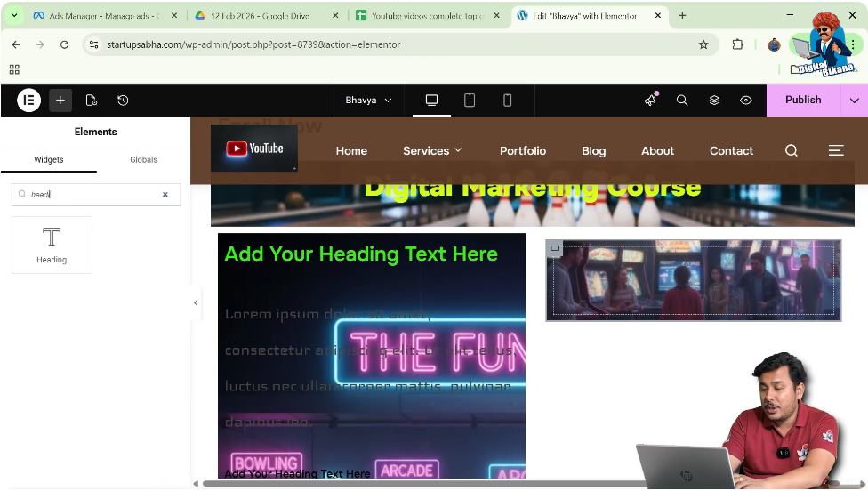868x491 pixels.
Task: Switch to desktop responsive view
Action: [x=431, y=101]
